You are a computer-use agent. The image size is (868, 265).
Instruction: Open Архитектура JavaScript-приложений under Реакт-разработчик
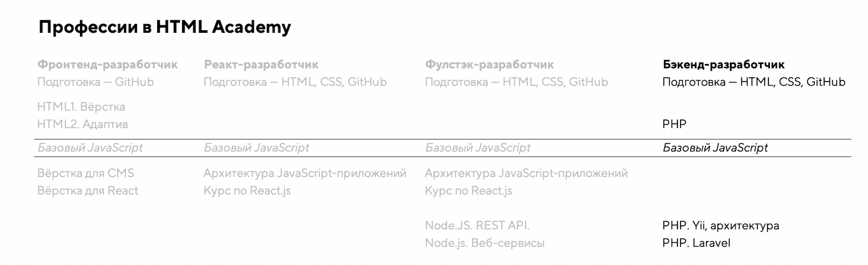coord(304,173)
